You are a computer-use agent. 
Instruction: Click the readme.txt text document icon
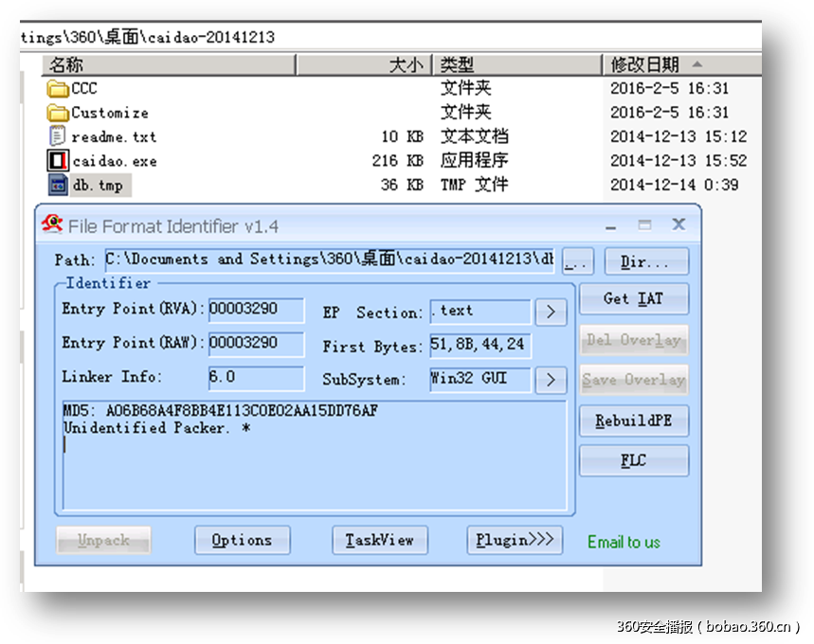click(55, 136)
